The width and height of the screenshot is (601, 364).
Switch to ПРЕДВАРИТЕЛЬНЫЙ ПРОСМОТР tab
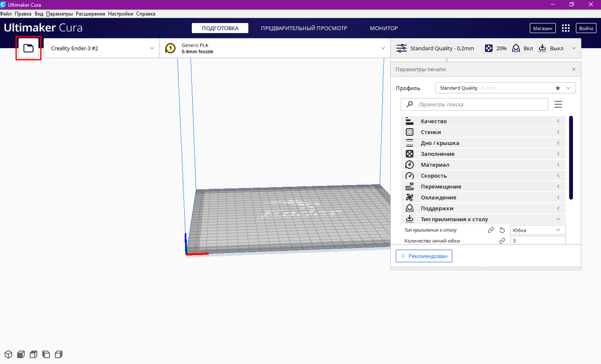point(304,29)
